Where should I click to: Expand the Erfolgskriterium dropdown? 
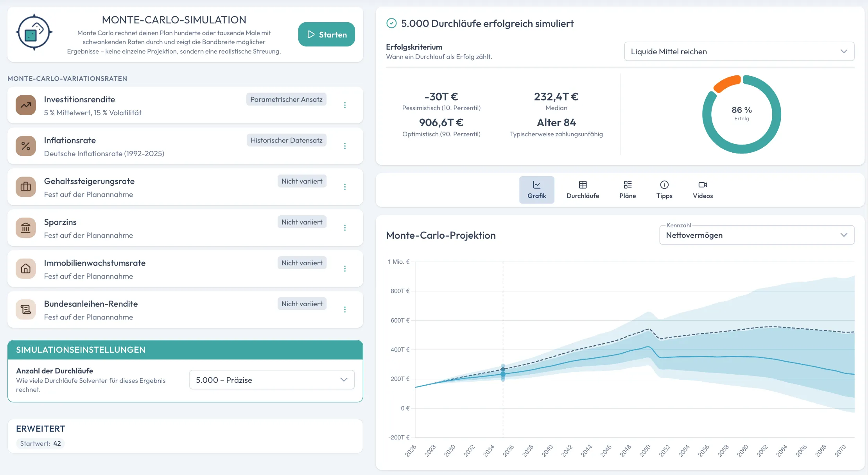(x=739, y=51)
